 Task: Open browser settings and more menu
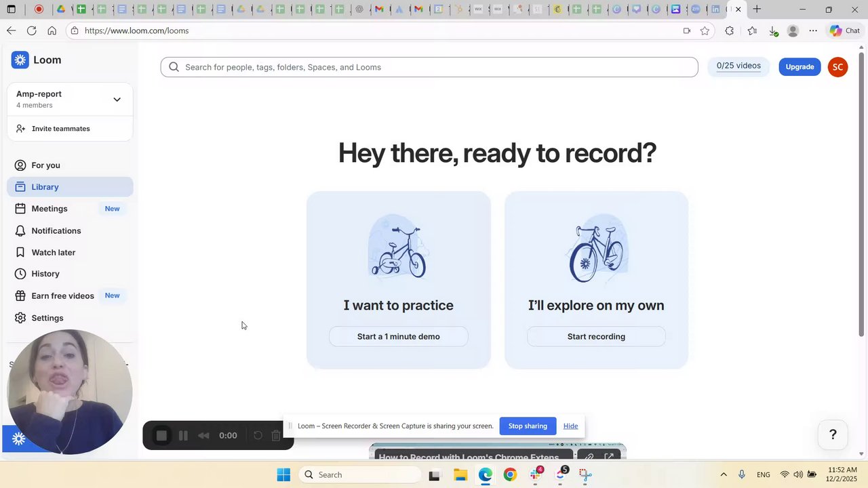(813, 30)
